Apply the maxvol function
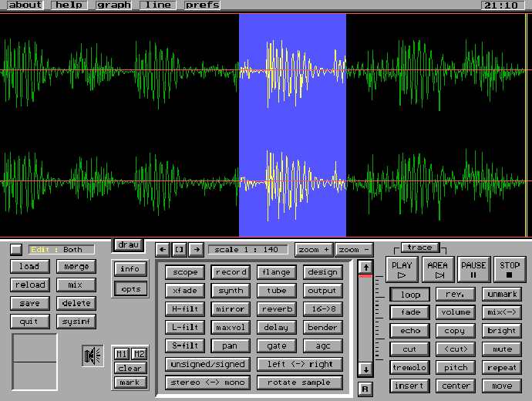532x401 pixels. (x=231, y=328)
